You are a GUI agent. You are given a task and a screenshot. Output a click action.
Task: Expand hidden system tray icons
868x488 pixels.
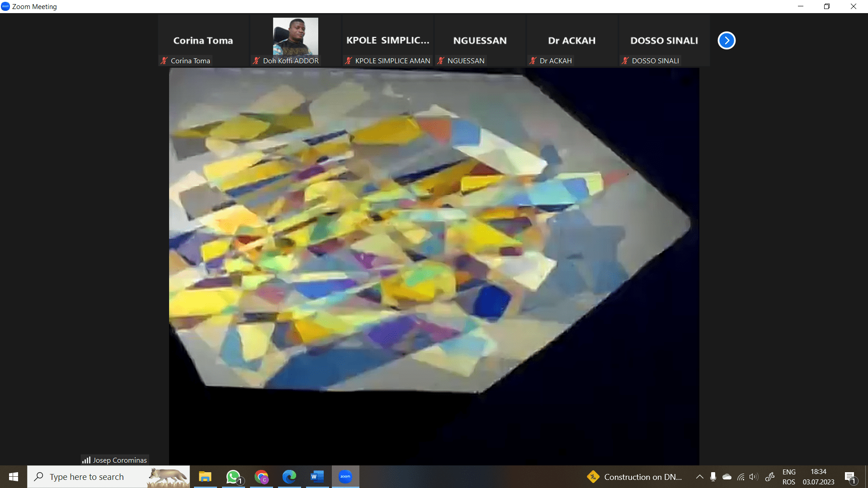click(x=699, y=477)
